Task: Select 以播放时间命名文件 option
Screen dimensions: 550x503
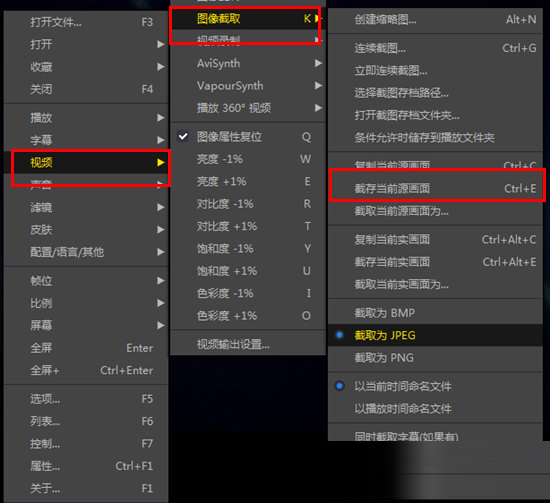Action: point(435,409)
